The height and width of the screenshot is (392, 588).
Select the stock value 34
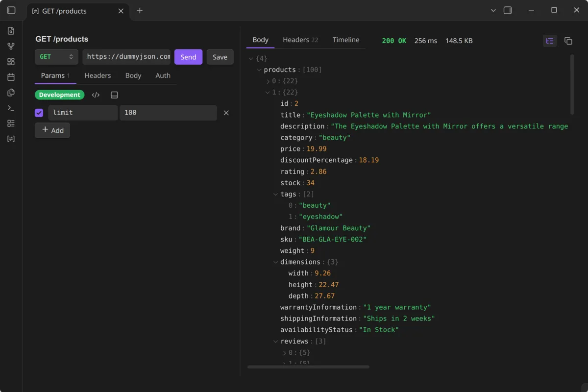pyautogui.click(x=311, y=183)
